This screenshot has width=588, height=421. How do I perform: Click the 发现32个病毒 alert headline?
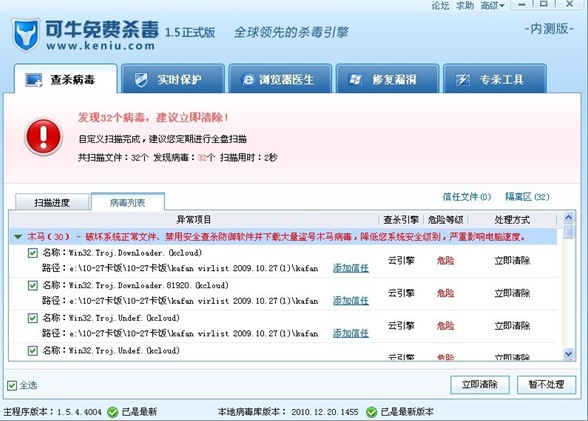click(x=153, y=118)
